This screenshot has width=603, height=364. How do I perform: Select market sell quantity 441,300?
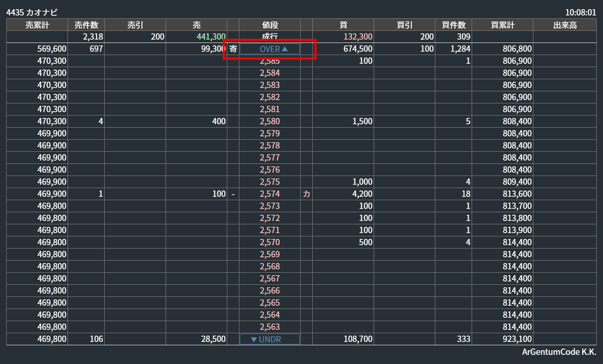click(x=211, y=37)
